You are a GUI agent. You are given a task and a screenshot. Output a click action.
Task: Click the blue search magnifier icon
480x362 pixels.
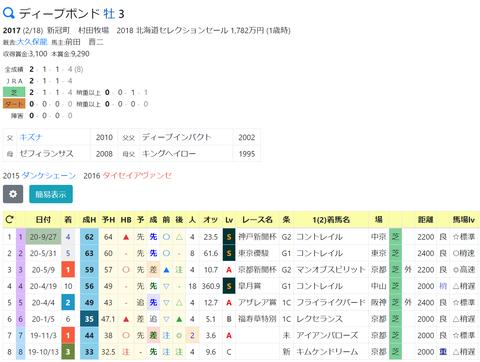pos(9,13)
